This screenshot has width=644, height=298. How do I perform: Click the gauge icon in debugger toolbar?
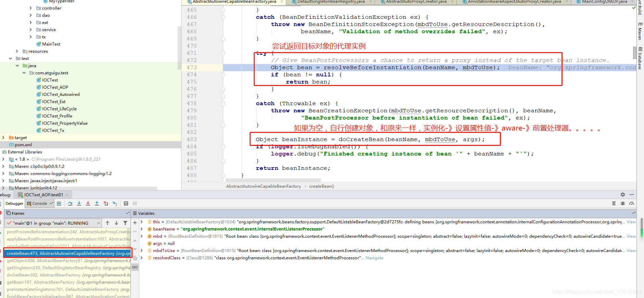[x=632, y=203]
